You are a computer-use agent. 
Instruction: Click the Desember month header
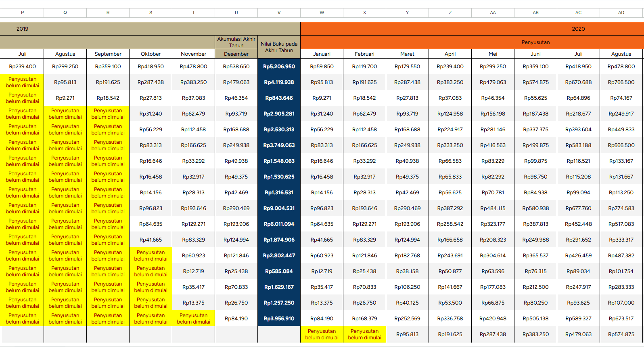pos(236,54)
